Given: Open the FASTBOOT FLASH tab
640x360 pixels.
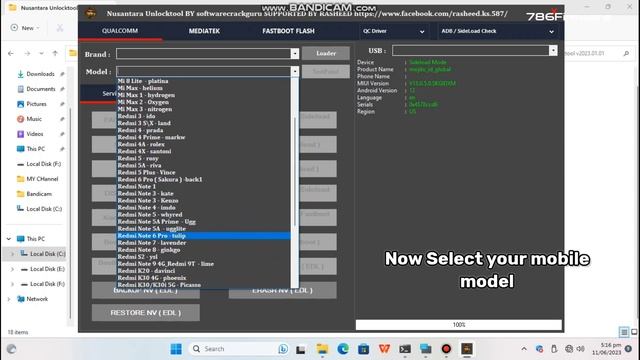Looking at the screenshot, I should [x=288, y=31].
